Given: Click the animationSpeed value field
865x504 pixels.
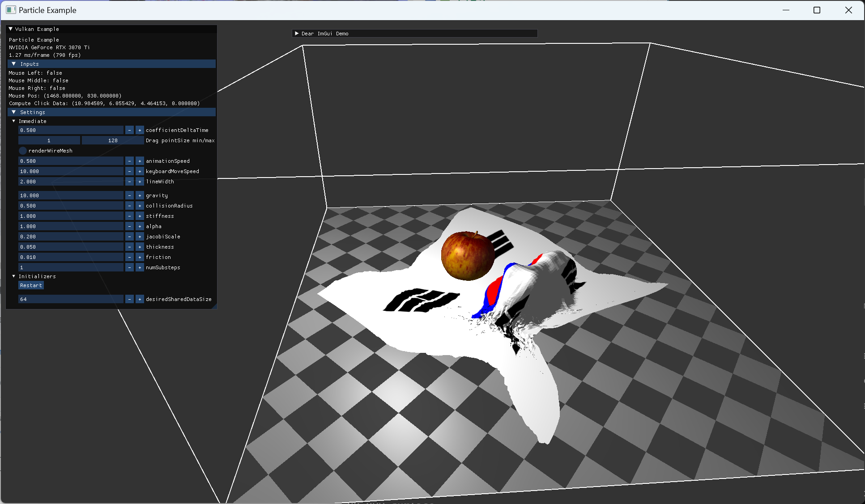Looking at the screenshot, I should [x=71, y=161].
